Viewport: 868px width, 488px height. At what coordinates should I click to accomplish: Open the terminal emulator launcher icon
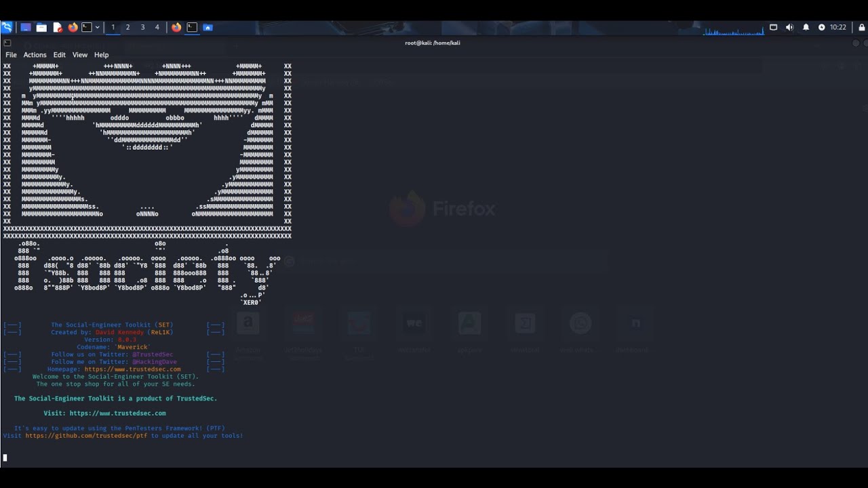(x=87, y=27)
